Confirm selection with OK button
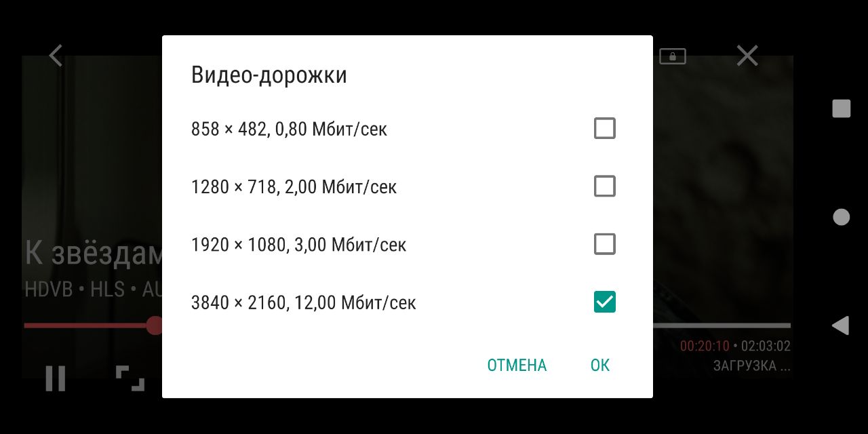Viewport: 868px width, 434px height. click(600, 366)
